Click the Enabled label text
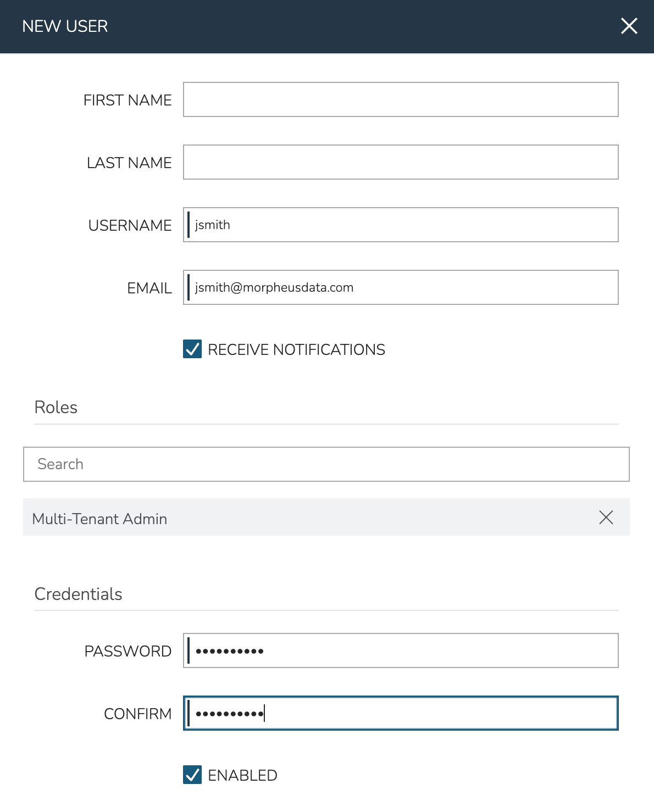Image resolution: width=654 pixels, height=812 pixels. pos(242,776)
